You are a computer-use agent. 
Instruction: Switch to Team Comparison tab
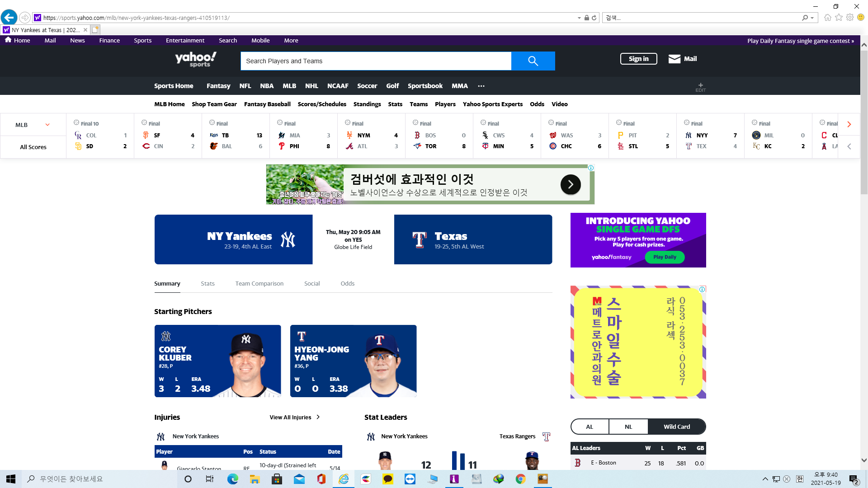pyautogui.click(x=259, y=283)
